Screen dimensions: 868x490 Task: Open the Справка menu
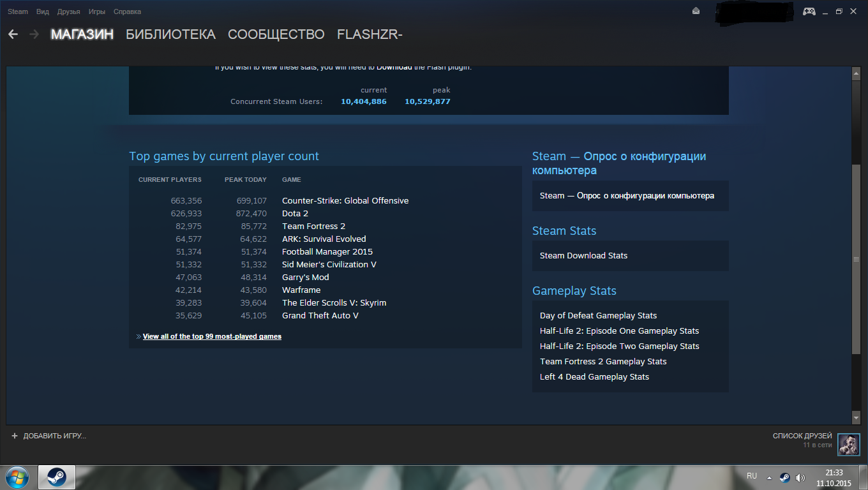point(128,11)
